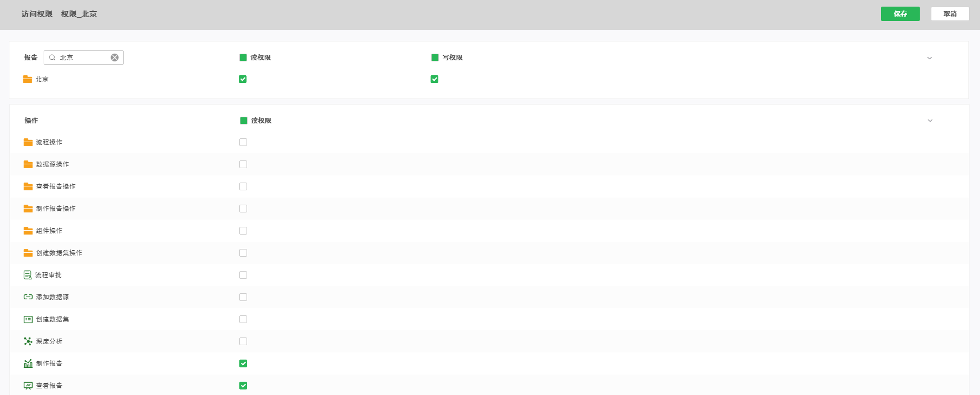The image size is (980, 395).
Task: Click the green 保存 button
Action: point(900,14)
